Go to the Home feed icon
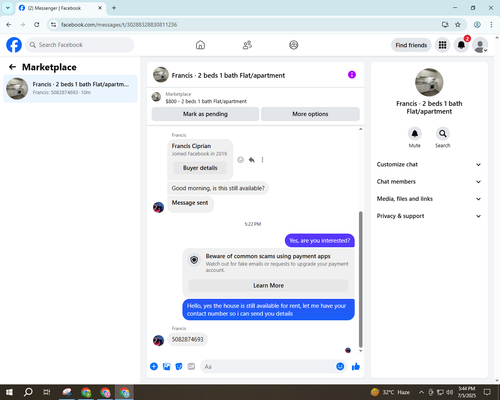This screenshot has height=400, width=500. point(200,45)
